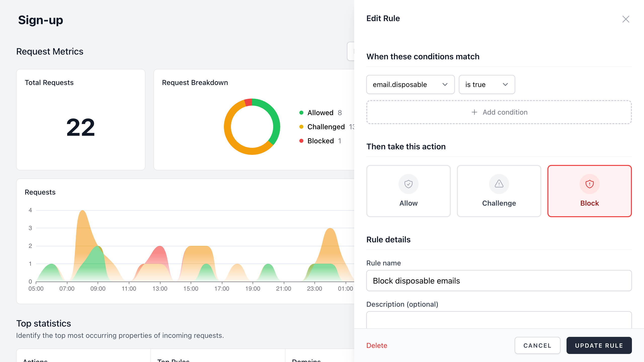This screenshot has height=362, width=644.
Task: Click the red Blocked legend dot
Action: 301,141
